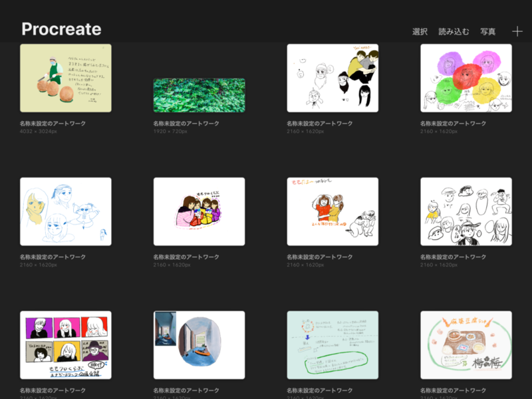Screen dimensions: 532x399
Task: Open the coconut cutter artwork on yellow background
Action: coord(66,78)
